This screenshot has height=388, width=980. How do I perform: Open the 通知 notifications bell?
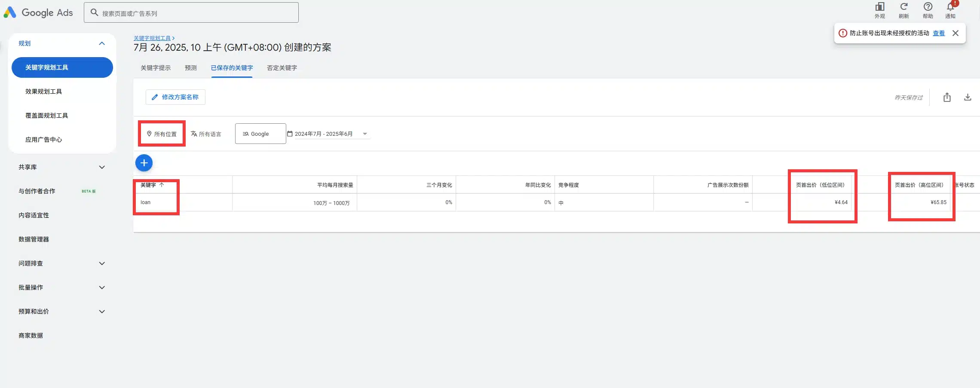click(x=950, y=7)
